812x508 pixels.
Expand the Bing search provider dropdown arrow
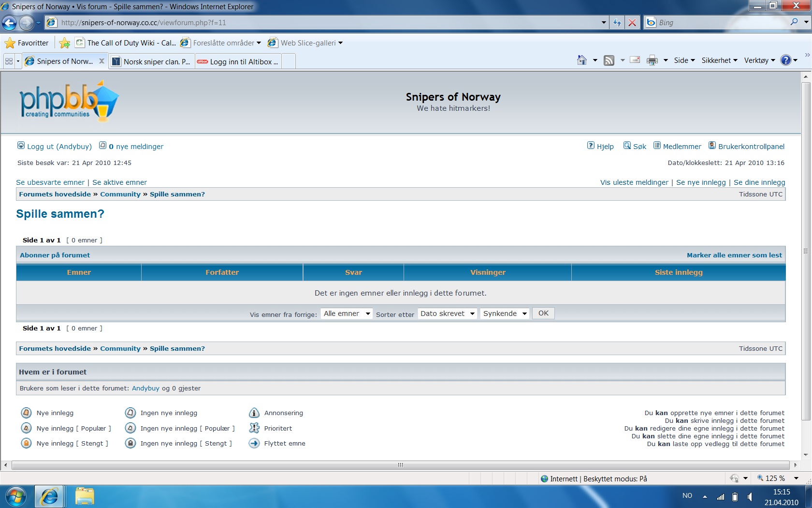point(806,22)
